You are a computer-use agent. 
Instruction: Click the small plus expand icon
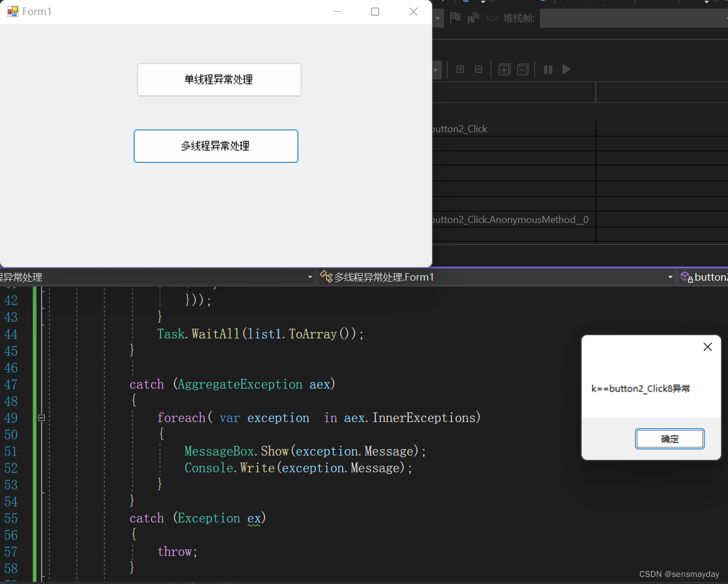pos(460,69)
